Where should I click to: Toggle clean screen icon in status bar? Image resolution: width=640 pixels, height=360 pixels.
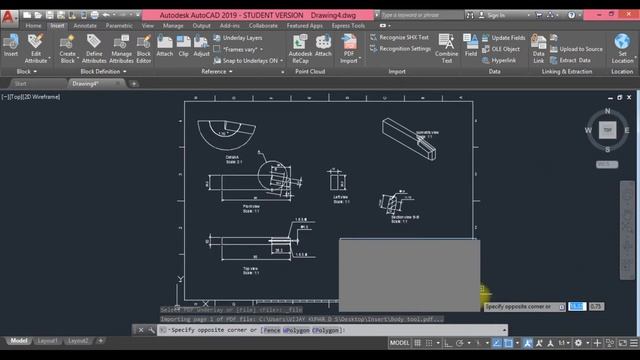click(x=622, y=343)
